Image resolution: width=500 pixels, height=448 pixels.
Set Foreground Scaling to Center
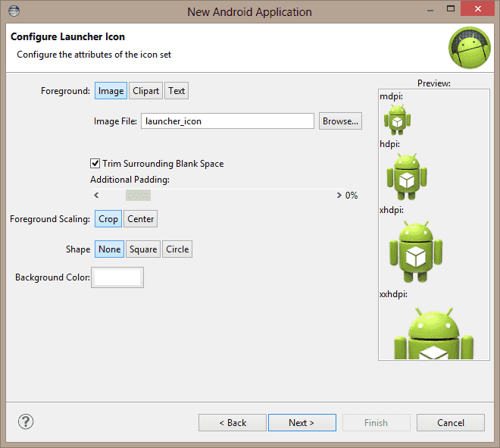coord(140,219)
